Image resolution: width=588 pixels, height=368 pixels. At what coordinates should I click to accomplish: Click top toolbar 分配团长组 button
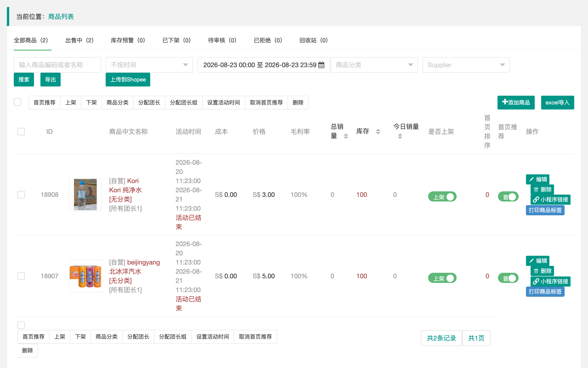(184, 103)
